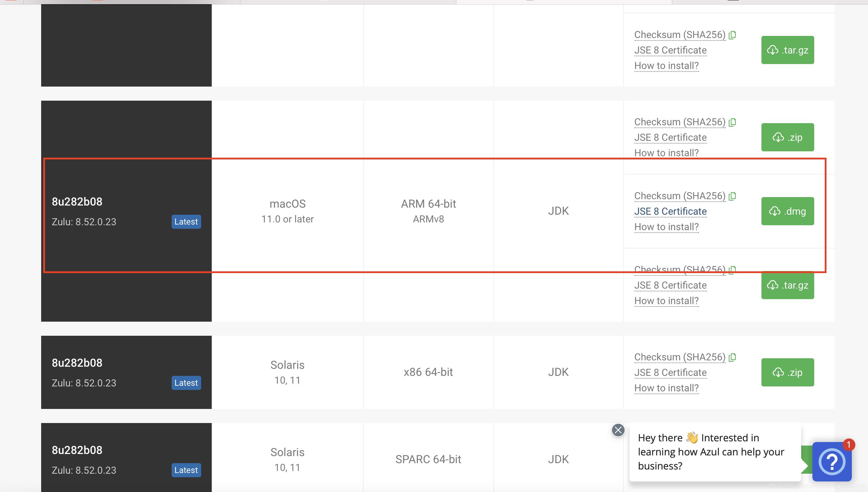This screenshot has width=868, height=492.
Task: Copy checksum for Solaris x86 .zip download
Action: click(x=733, y=357)
